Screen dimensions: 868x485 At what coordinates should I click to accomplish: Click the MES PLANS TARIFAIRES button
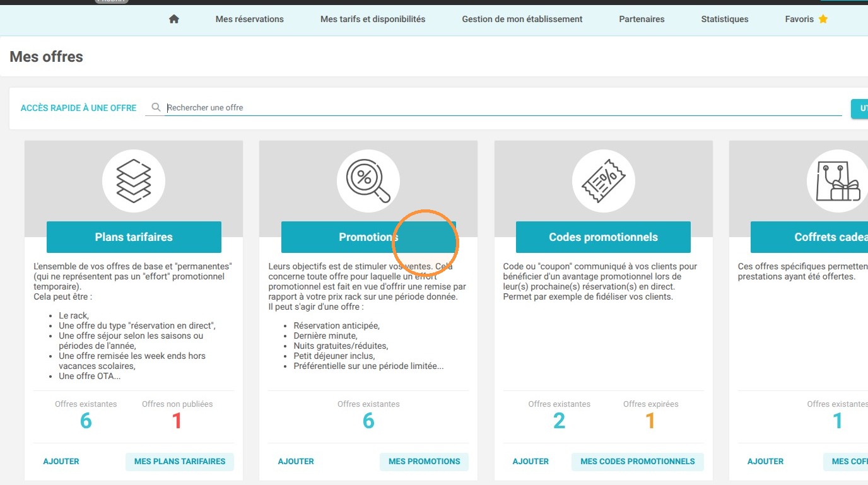point(180,462)
